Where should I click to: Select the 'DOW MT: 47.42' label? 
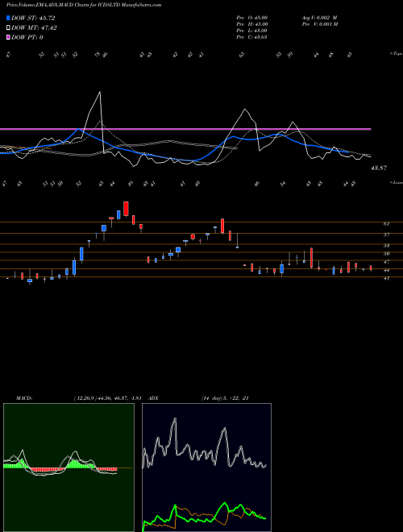pyautogui.click(x=34, y=28)
